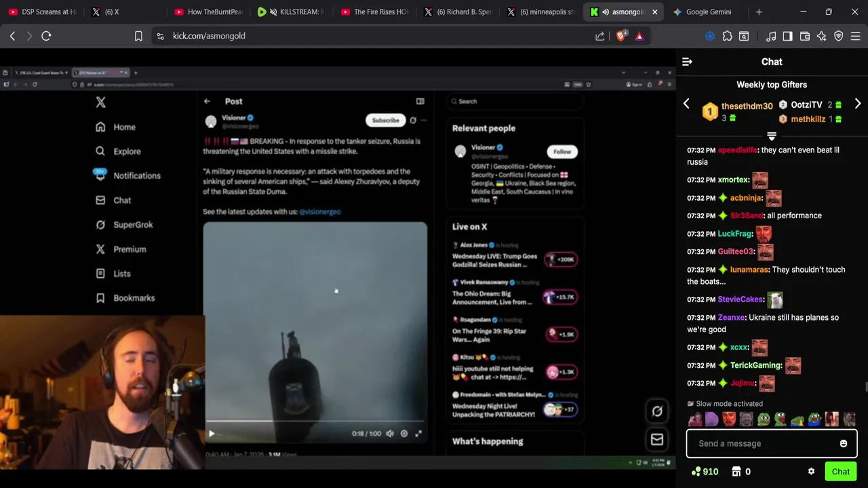Open browser extensions puzzle icon
This screenshot has height=488, width=868.
pyautogui.click(x=727, y=36)
